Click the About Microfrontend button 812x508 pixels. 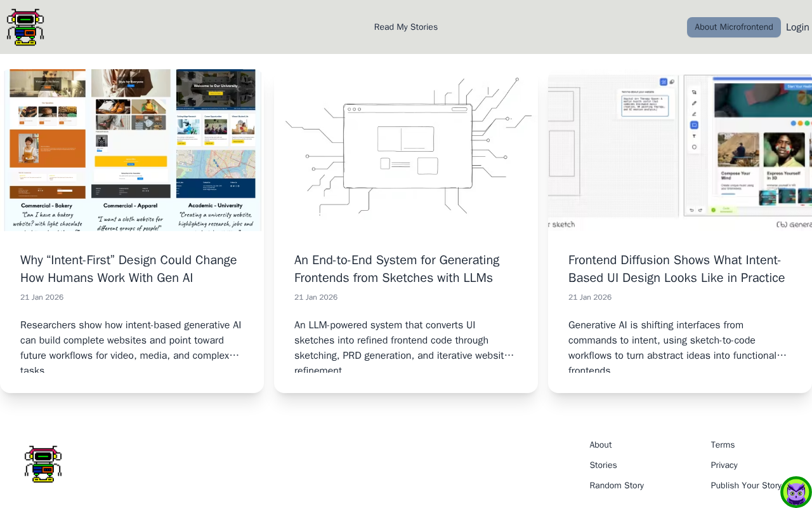pos(733,27)
